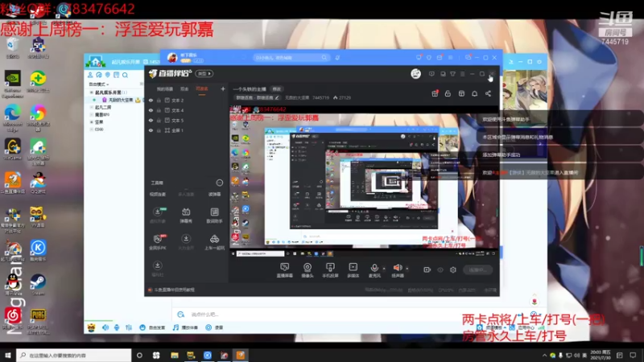644x362 pixels.
Task: Open the bottom-left toolbox download icon
Action: pos(157,269)
